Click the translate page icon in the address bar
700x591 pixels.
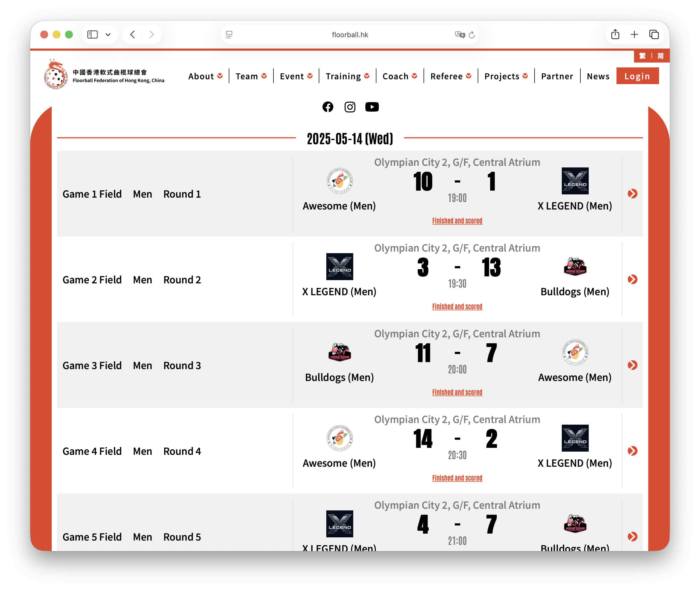point(460,35)
